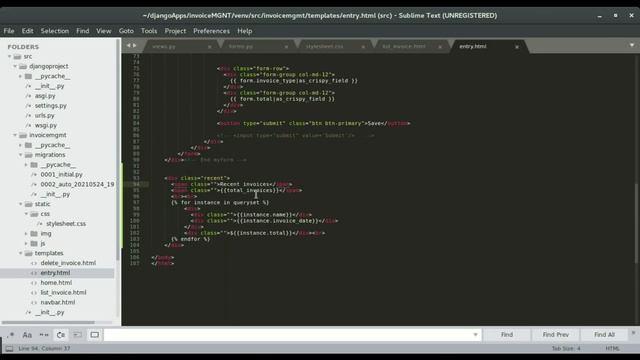640x360 pixels.
Task: Expand the djangoproject __pycache__ folder
Action: pos(20,76)
